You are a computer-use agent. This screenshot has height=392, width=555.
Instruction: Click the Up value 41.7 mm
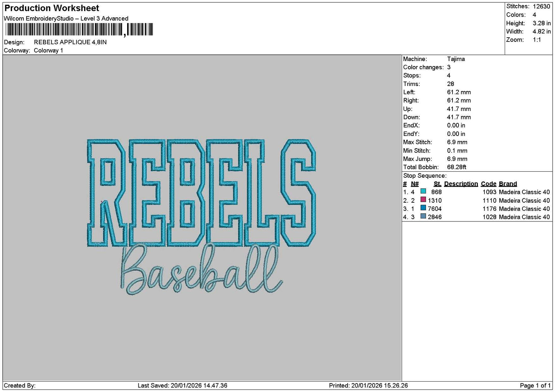pos(459,109)
